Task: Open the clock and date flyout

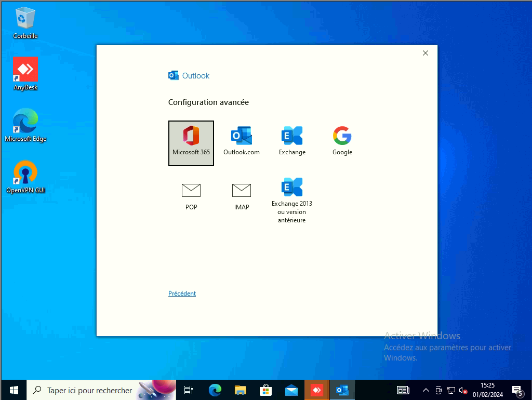Action: [487, 390]
